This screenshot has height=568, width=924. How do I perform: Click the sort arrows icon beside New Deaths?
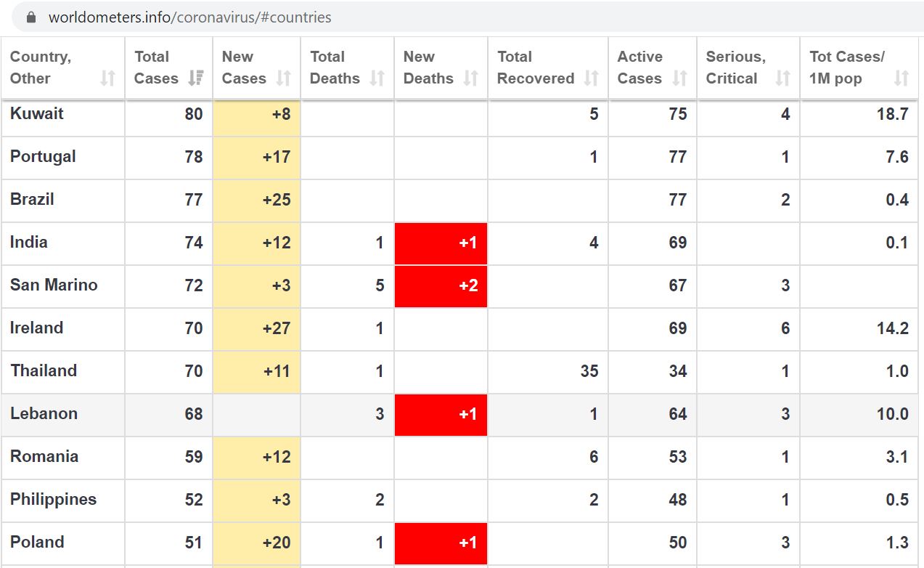point(470,78)
